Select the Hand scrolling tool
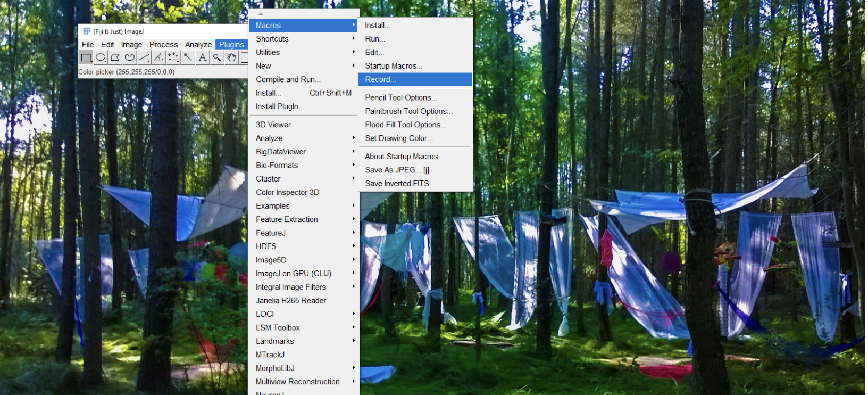Viewport: 868px width, 395px height. pos(231,57)
